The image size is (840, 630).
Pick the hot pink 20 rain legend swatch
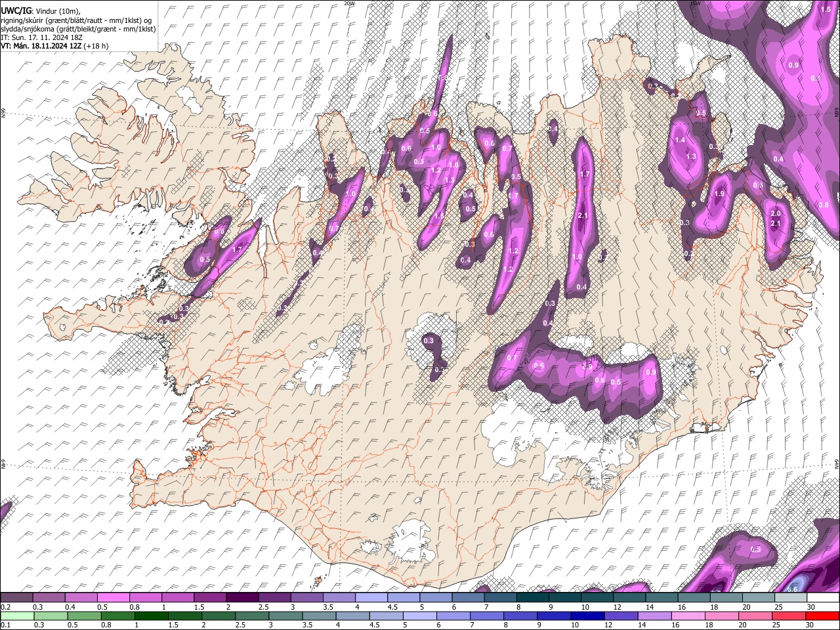coord(755,616)
